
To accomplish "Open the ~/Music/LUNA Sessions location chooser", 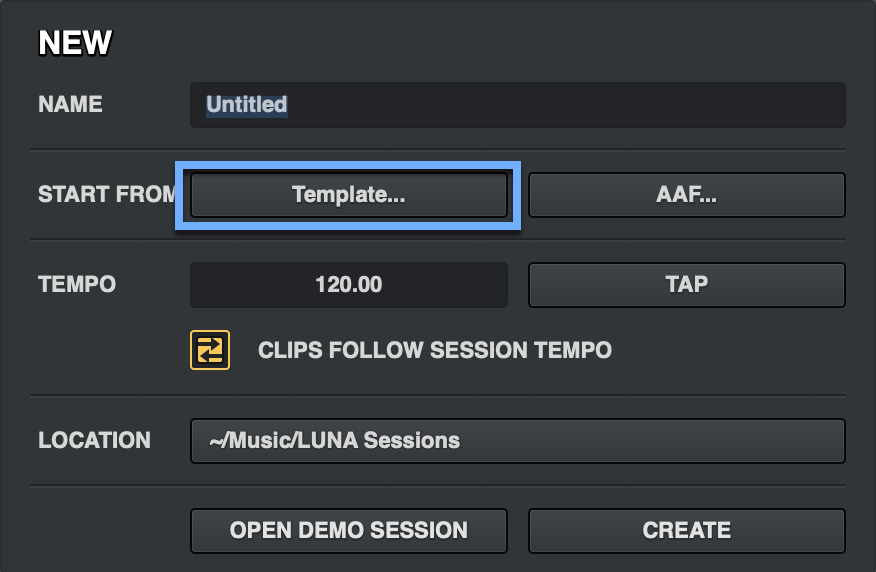I will tap(517, 441).
